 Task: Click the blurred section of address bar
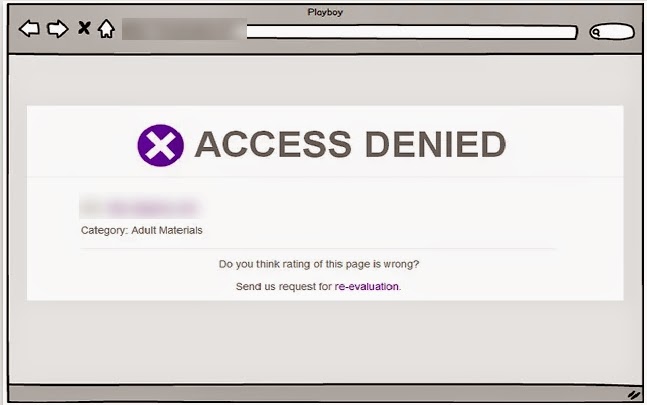pyautogui.click(x=184, y=29)
